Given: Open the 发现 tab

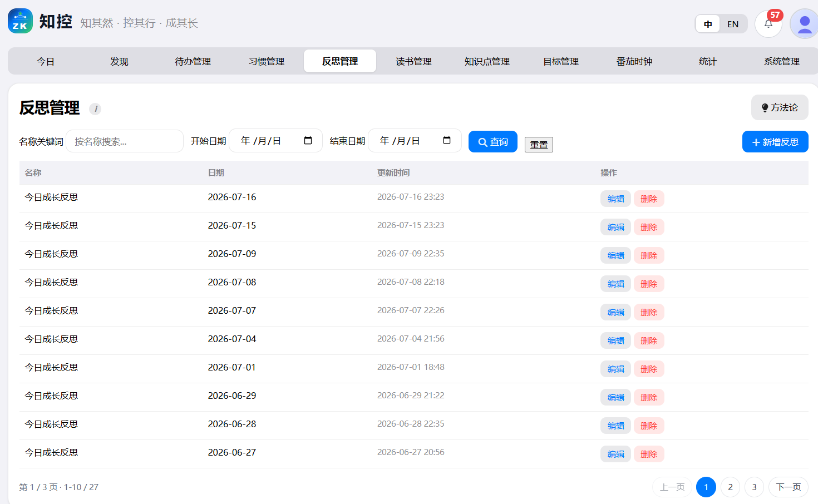Looking at the screenshot, I should (119, 61).
